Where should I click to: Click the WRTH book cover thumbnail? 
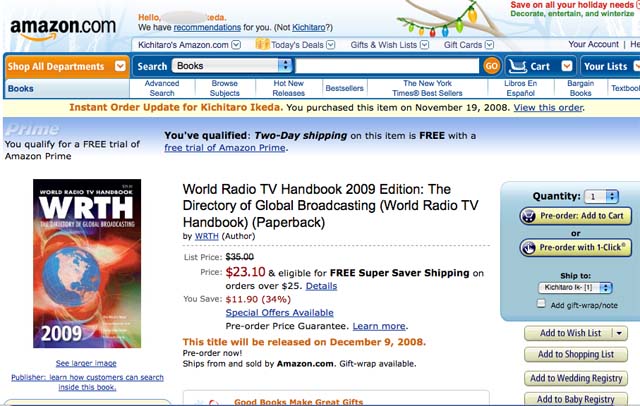point(87,264)
